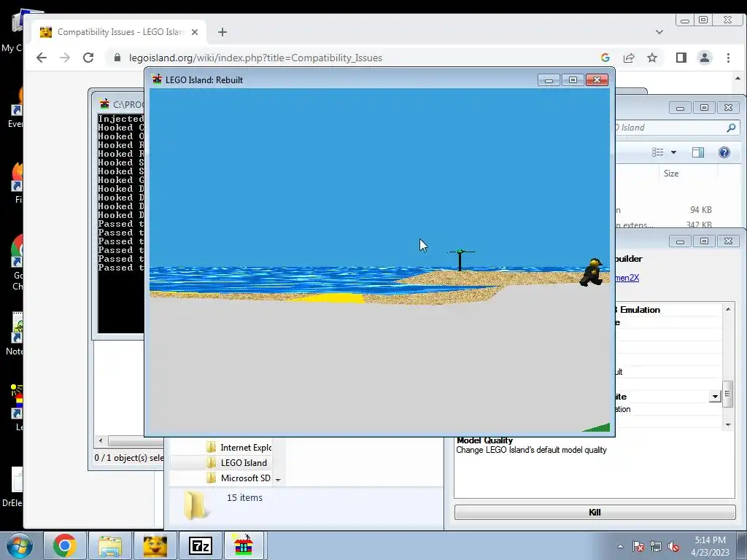Share this page via the share icon
747x560 pixels.
click(628, 58)
